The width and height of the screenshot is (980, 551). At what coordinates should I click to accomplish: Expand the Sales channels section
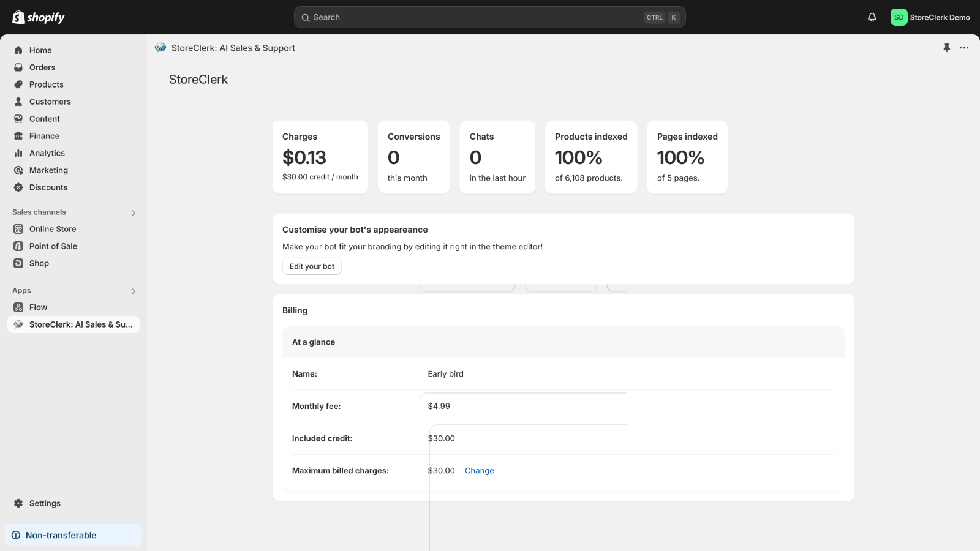pyautogui.click(x=134, y=212)
